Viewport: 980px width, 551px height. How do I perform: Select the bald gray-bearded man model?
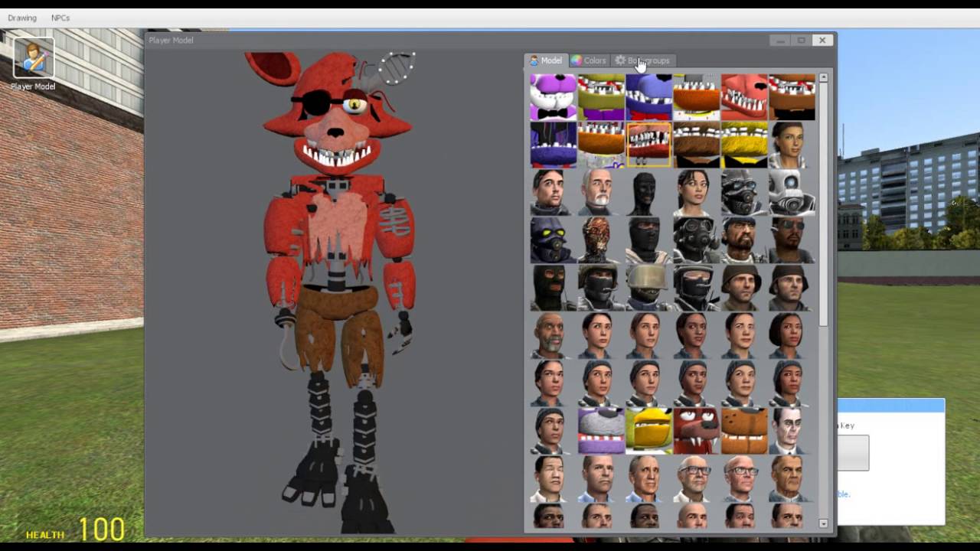(554, 334)
